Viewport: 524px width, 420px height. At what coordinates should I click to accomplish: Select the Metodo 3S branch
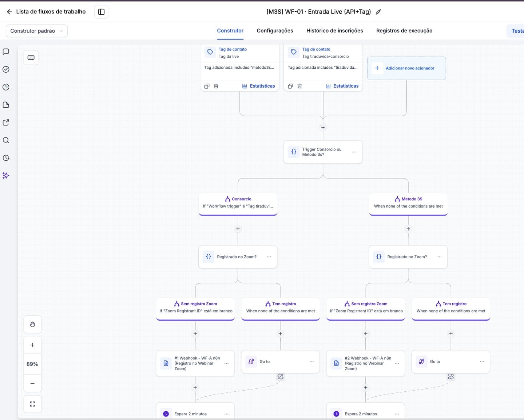click(x=408, y=204)
